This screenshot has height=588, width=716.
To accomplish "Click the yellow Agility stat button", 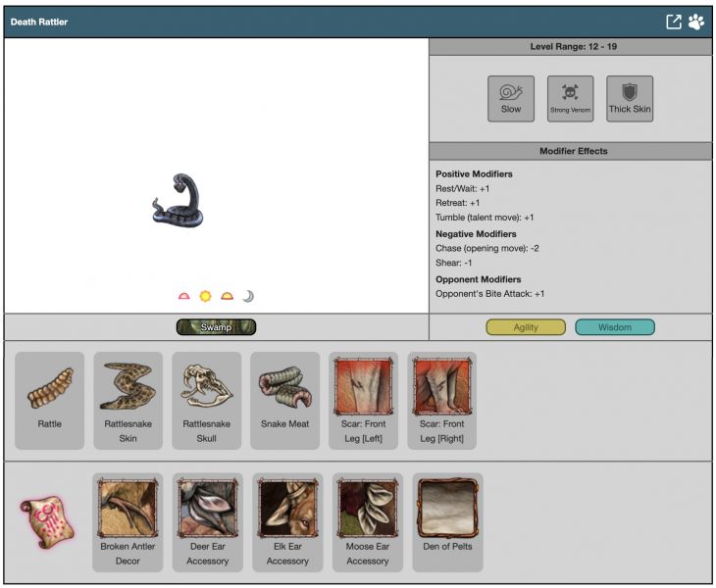I will click(526, 327).
